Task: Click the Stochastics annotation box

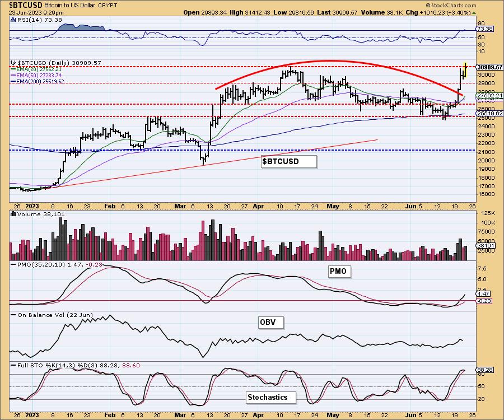Action: (x=271, y=398)
